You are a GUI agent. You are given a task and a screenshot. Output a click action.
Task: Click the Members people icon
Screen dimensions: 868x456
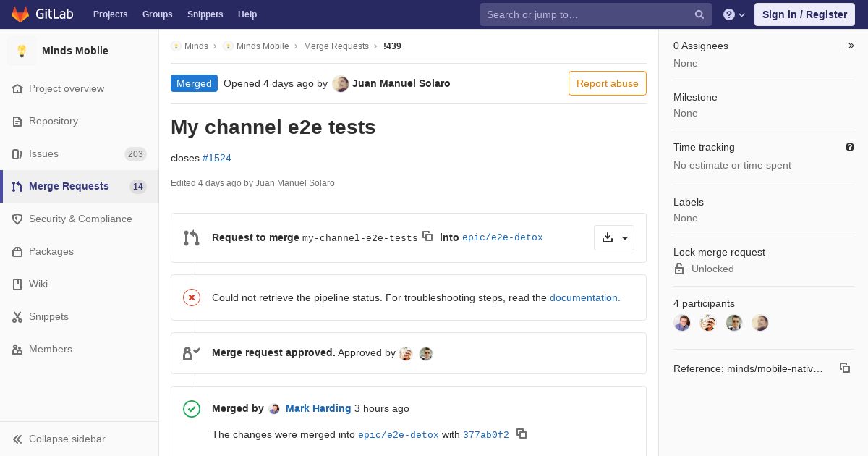point(17,349)
